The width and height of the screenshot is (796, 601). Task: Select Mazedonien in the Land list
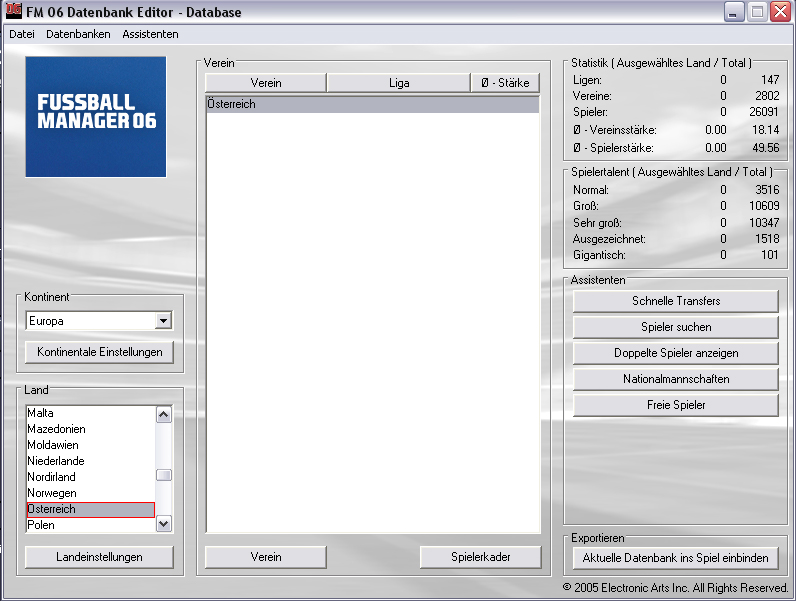[90, 429]
